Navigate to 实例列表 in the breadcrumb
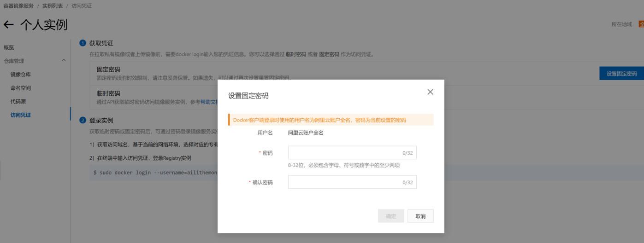Viewport: 644px width, 243px height. 53,6
